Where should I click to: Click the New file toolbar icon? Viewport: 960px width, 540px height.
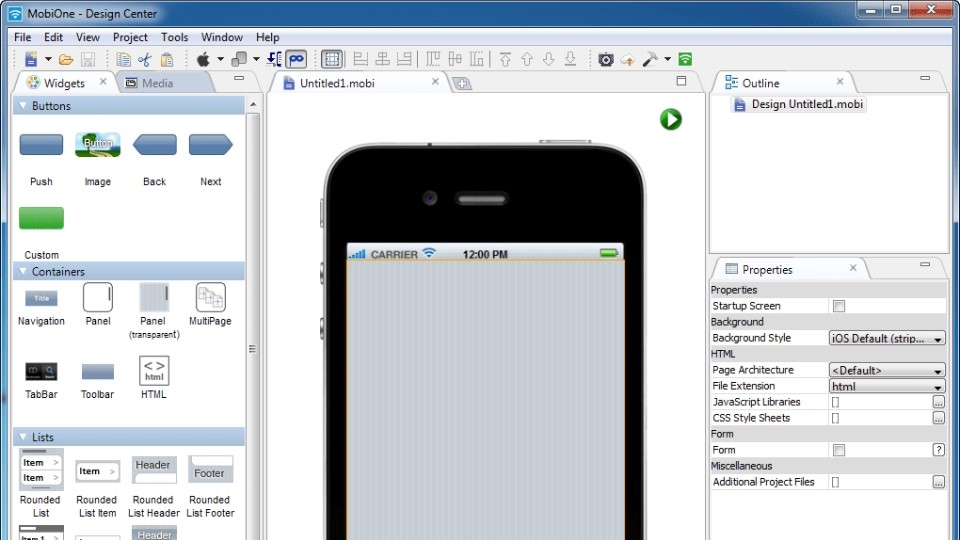tap(31, 59)
